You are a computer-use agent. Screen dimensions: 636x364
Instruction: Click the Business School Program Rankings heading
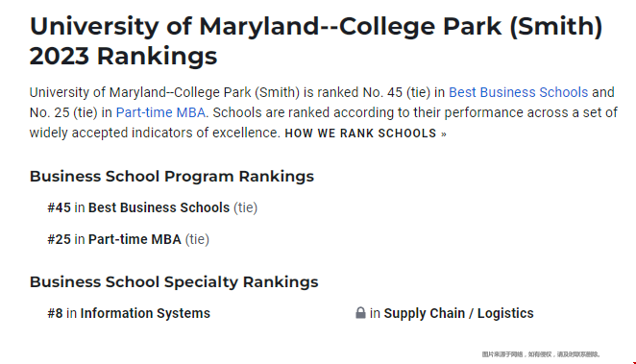click(x=172, y=177)
